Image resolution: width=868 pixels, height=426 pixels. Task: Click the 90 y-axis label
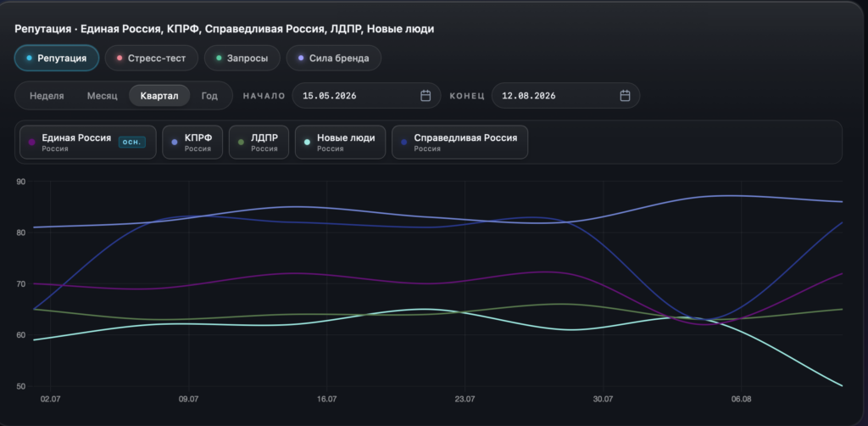(20, 181)
